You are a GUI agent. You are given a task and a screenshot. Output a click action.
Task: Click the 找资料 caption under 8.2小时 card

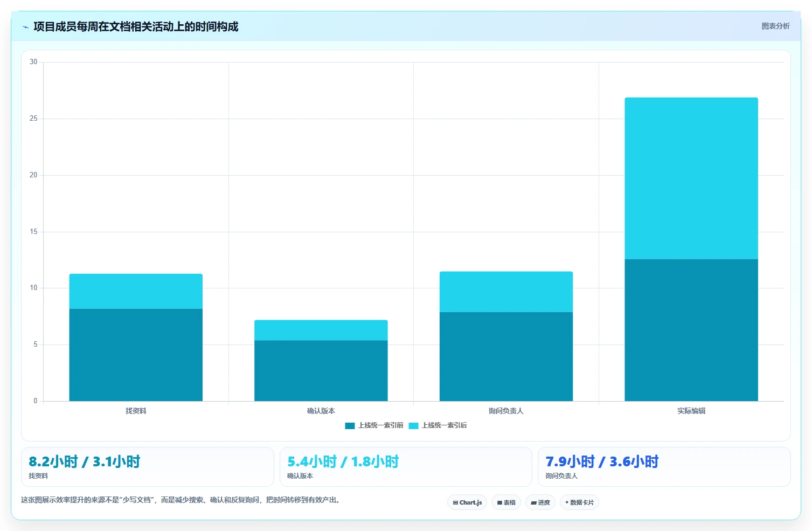(38, 476)
